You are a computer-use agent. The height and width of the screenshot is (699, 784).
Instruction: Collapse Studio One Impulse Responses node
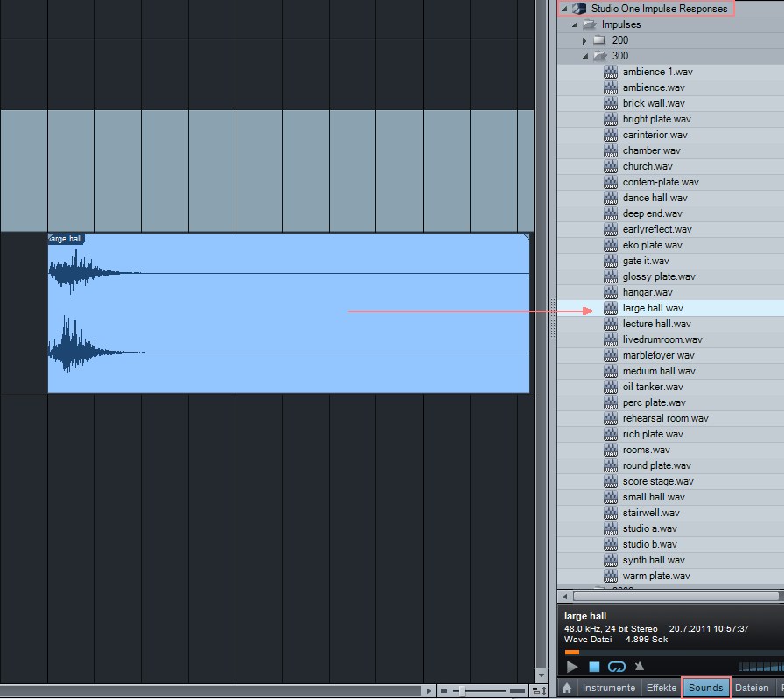(x=564, y=9)
